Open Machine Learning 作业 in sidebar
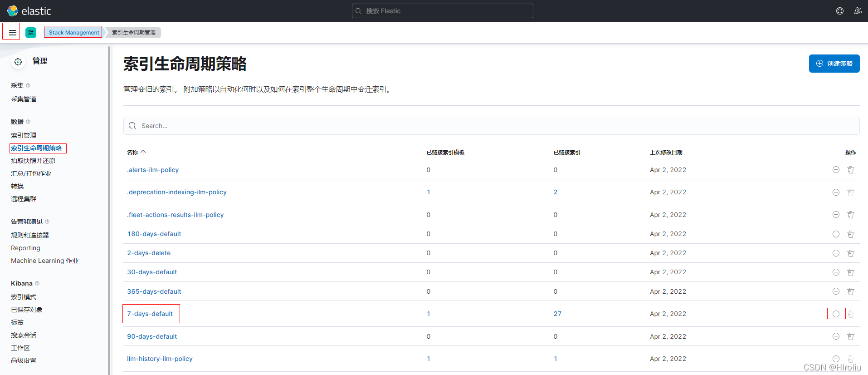Screen dimensions: 868x375 tap(45, 261)
